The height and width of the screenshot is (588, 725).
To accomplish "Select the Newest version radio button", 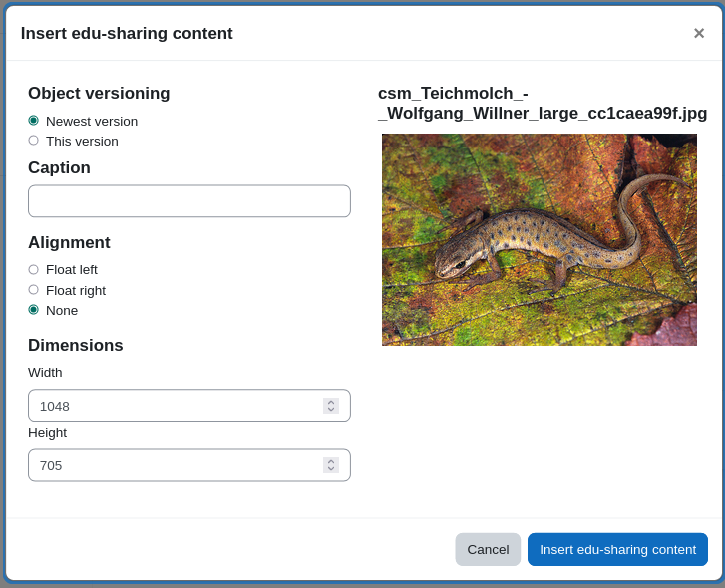I will (33, 121).
